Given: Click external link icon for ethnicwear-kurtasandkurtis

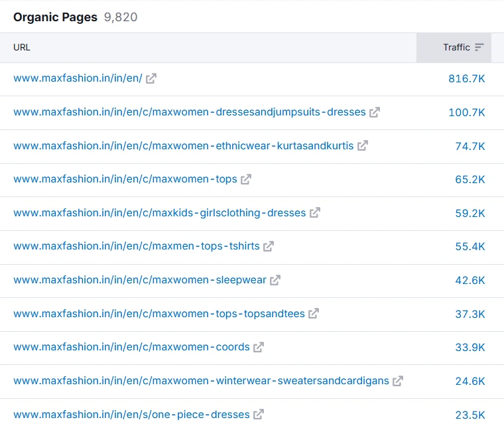Looking at the screenshot, I should pos(363,145).
